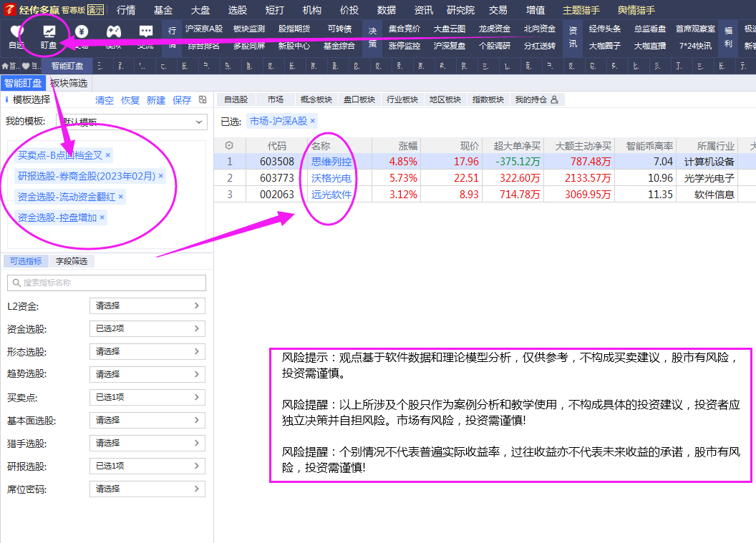The image size is (756, 543).
Task: Open the chat bubble 交流 icon
Action: [145, 31]
